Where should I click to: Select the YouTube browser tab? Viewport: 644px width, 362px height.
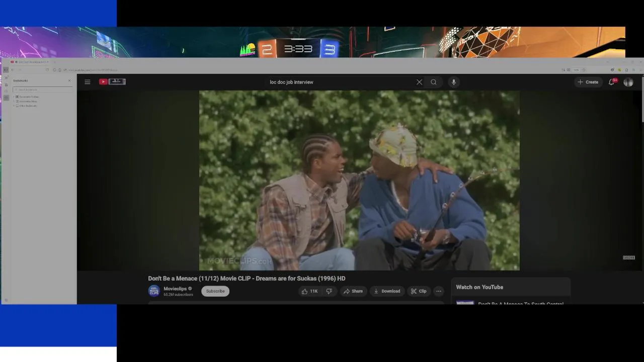click(x=30, y=62)
